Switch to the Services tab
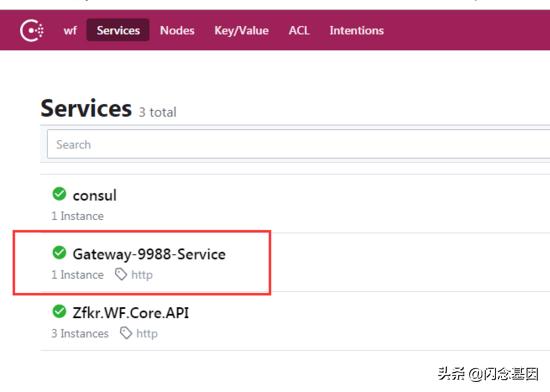Screen dimensions: 550x392 point(118,31)
